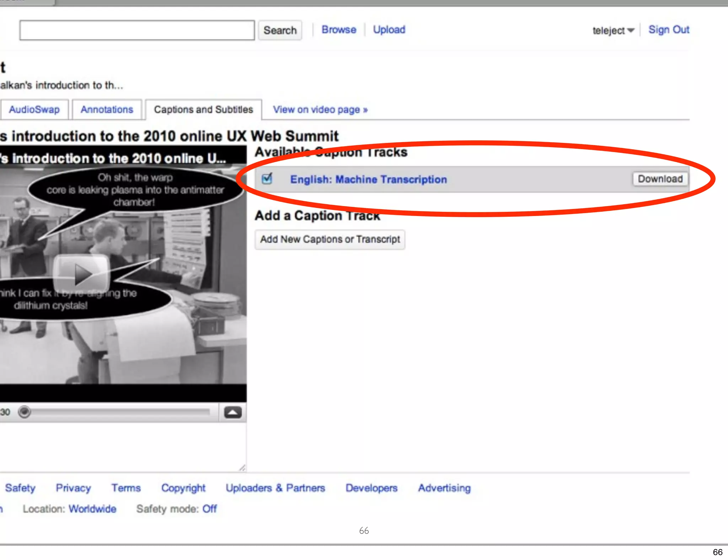
Task: Open the Annotations tab
Action: pyautogui.click(x=107, y=109)
